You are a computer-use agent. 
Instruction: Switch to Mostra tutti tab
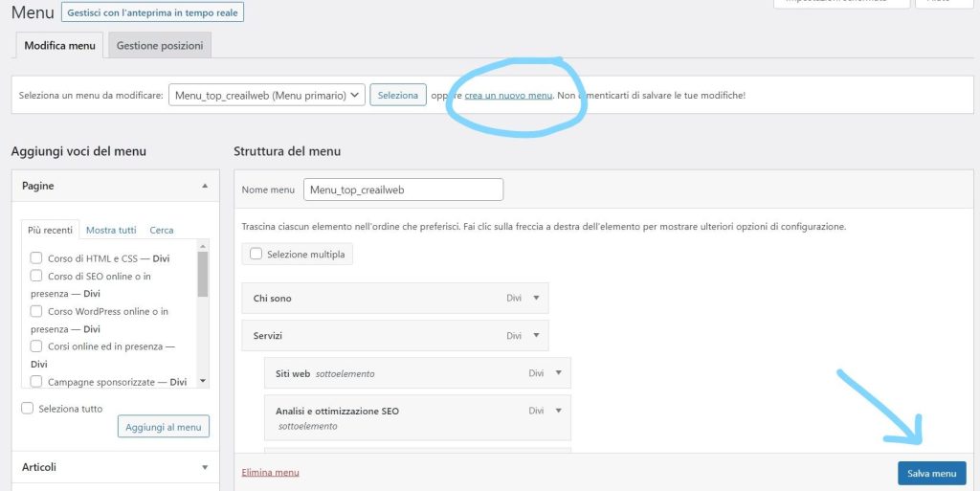pos(111,230)
